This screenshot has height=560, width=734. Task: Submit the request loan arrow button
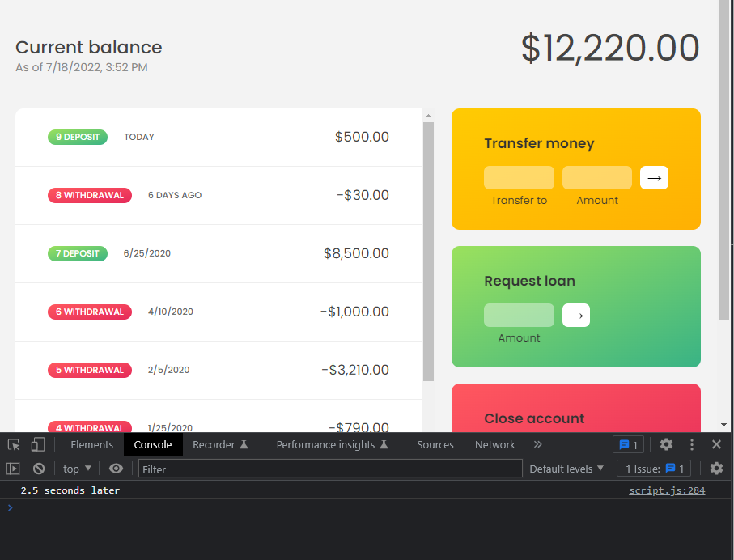[575, 315]
